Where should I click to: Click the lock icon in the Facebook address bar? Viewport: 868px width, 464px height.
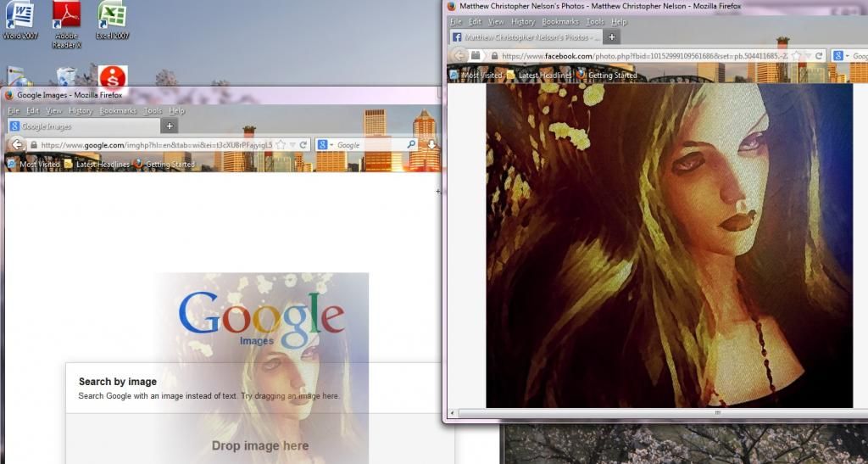(494, 56)
